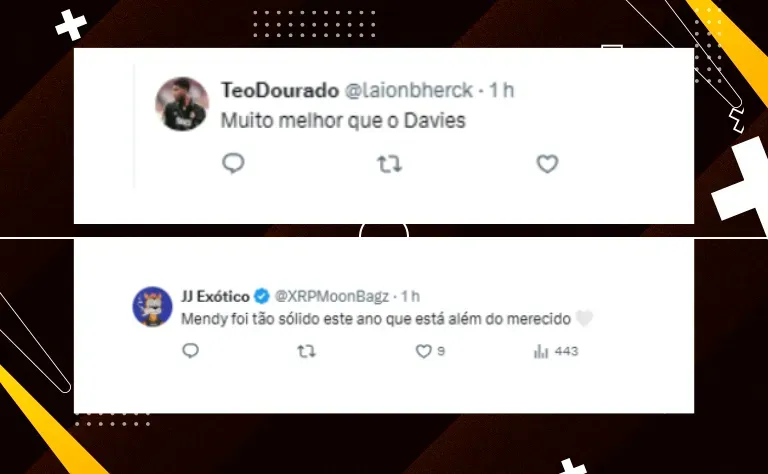The image size is (768, 474).
Task: Like the 'Muito melhor que o Davies' tweet
Action: (x=547, y=164)
